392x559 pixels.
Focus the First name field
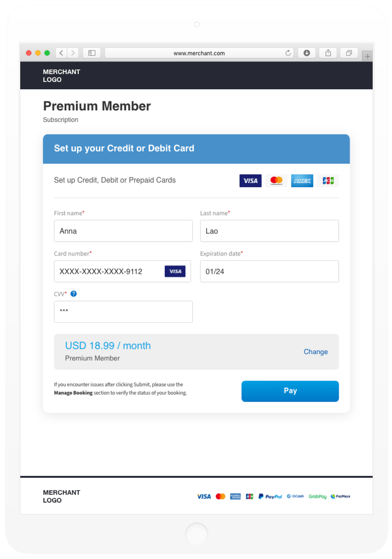tap(123, 231)
